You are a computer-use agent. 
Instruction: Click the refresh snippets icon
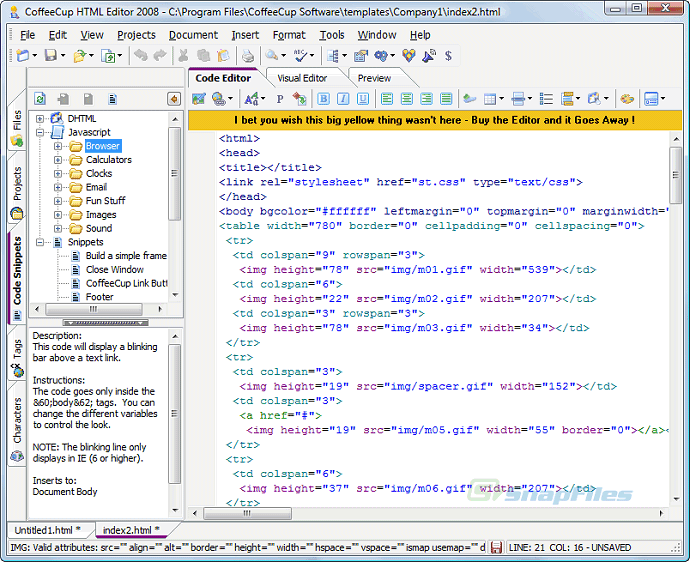(40, 99)
